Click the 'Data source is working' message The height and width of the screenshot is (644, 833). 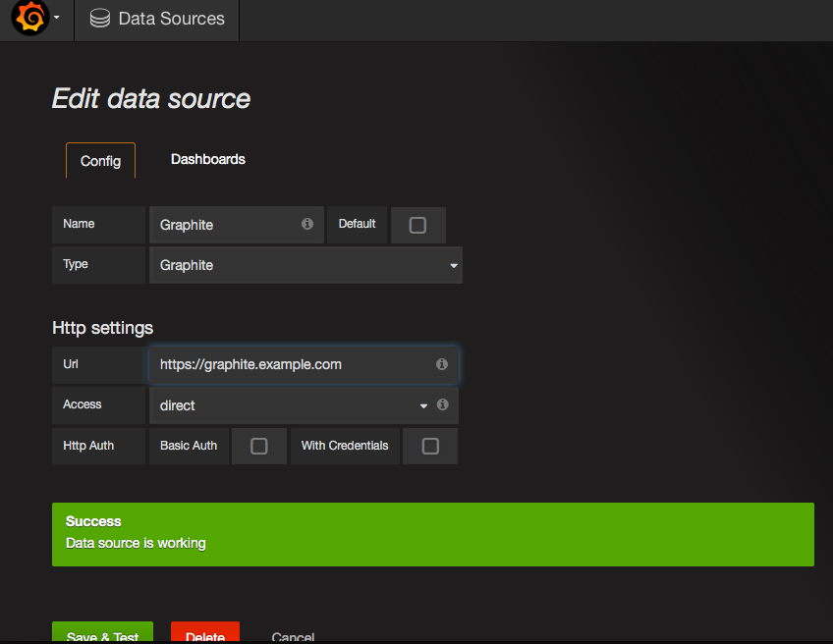[136, 543]
